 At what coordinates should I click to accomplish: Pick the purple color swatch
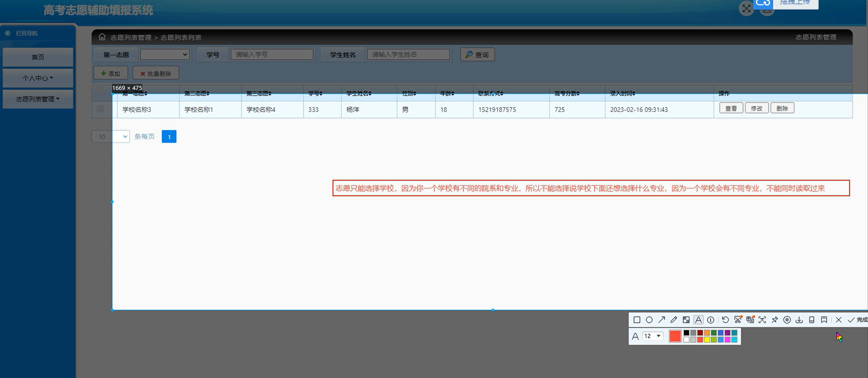(x=728, y=333)
